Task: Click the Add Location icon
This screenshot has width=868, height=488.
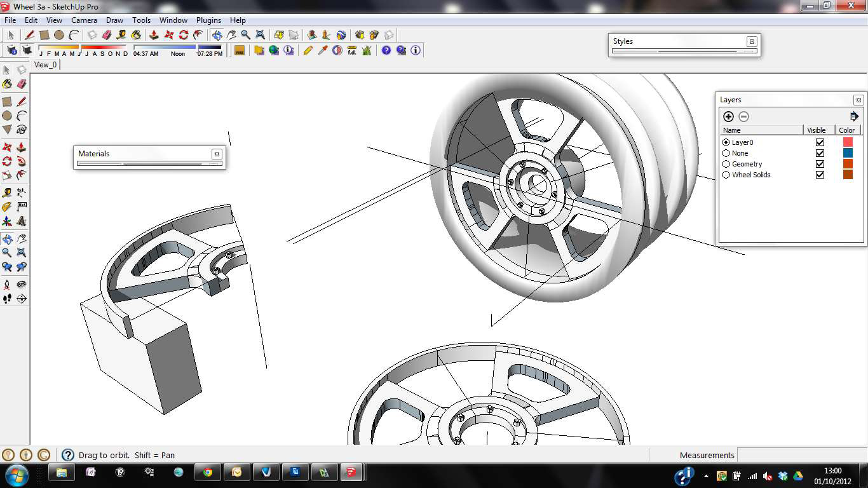Action: pos(278,35)
